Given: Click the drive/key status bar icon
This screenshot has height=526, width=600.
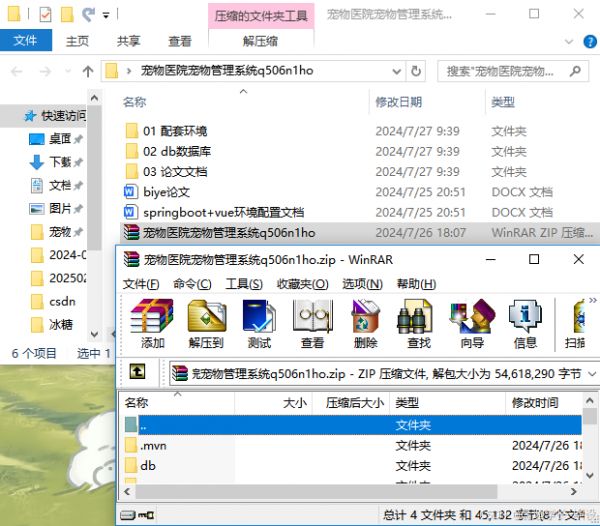Looking at the screenshot, I should tap(137, 515).
